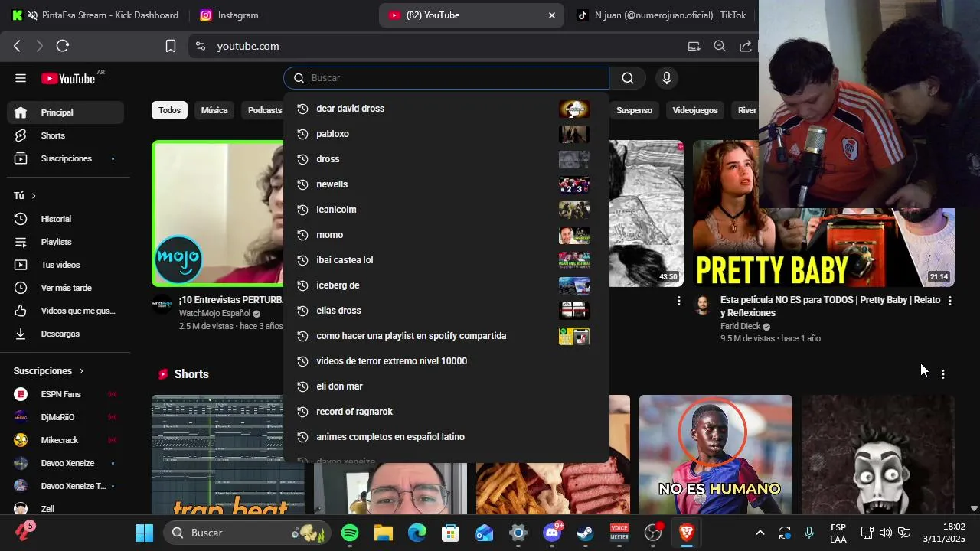Screen dimensions: 980x551
Task: Go to Principal in the sidebar
Action: click(66, 112)
